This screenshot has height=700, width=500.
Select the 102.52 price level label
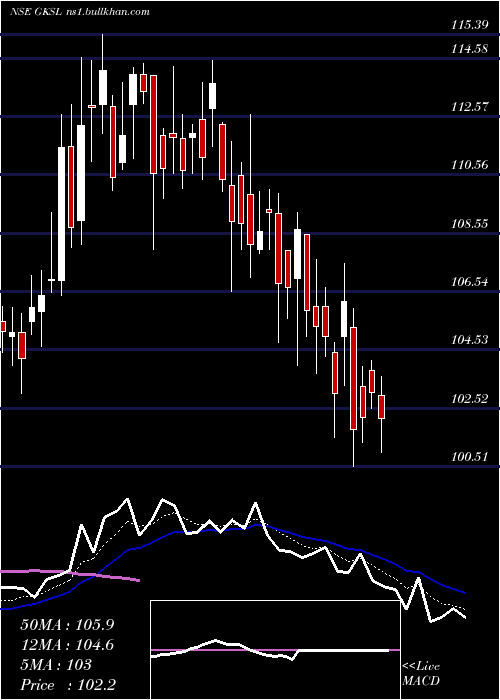[469, 399]
